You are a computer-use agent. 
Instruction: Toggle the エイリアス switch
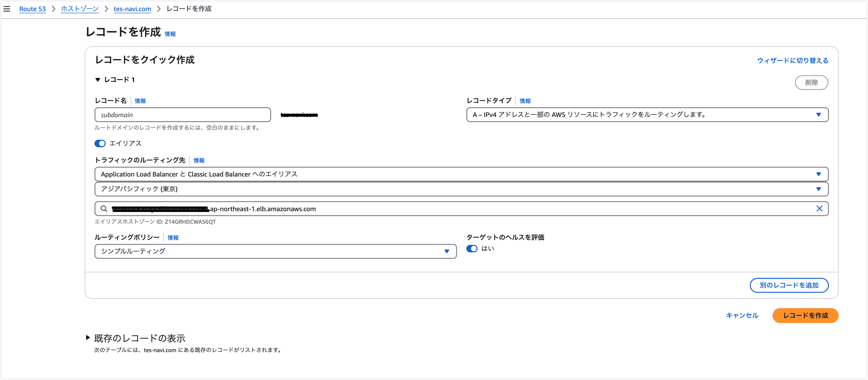100,143
